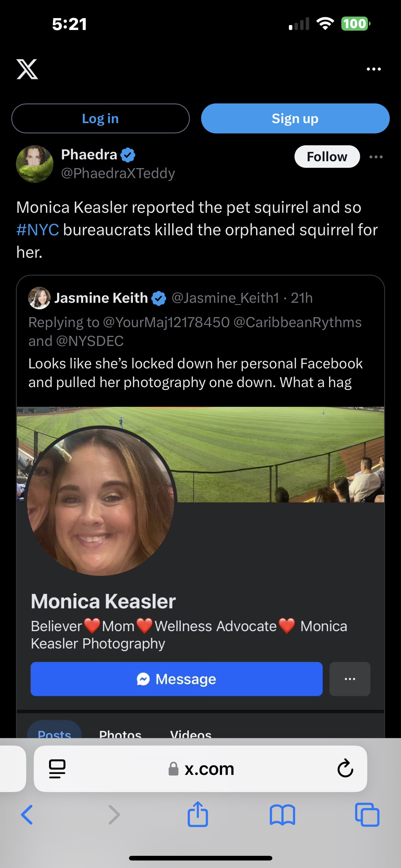Switch to the Videos tab
Viewport: 401px width, 868px height.
tap(191, 733)
